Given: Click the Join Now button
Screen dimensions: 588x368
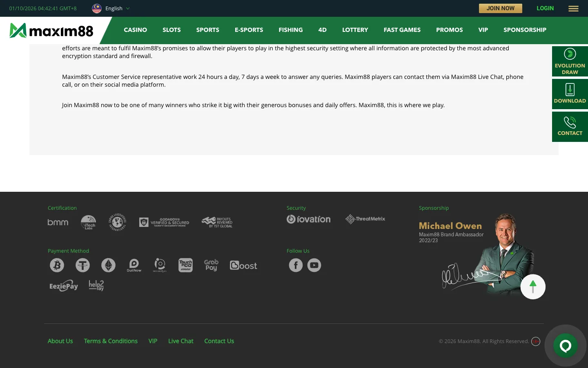Looking at the screenshot, I should pyautogui.click(x=501, y=8).
